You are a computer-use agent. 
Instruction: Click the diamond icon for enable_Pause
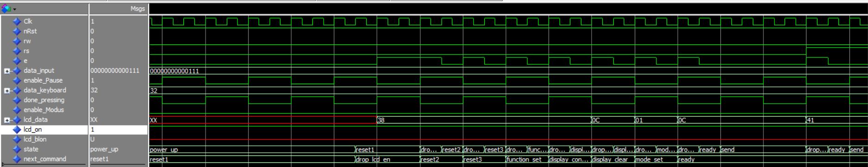(17, 80)
